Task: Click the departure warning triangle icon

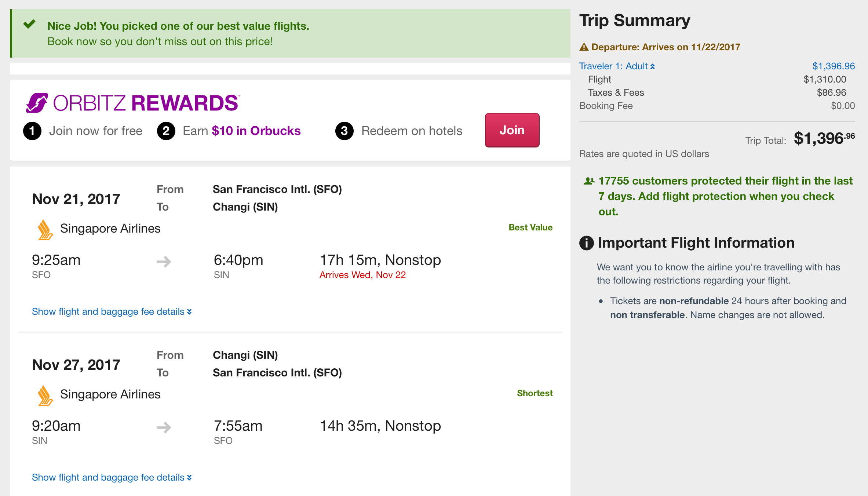Action: tap(584, 47)
